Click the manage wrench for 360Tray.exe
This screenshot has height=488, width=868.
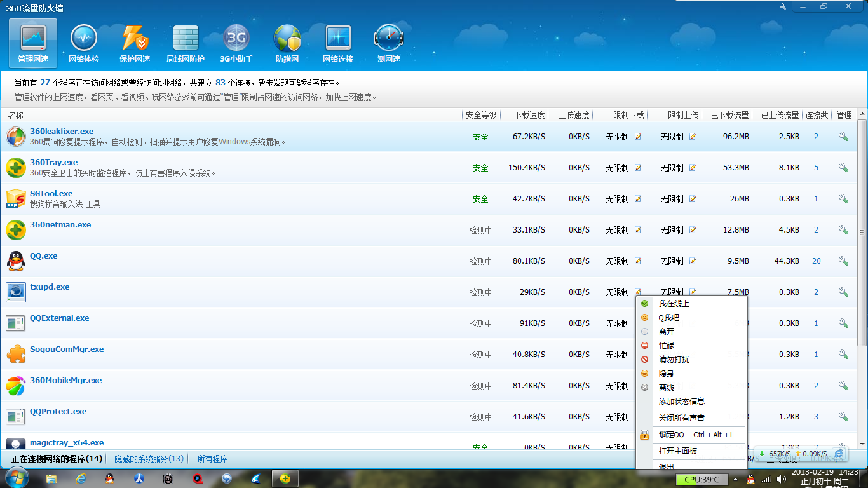point(843,168)
